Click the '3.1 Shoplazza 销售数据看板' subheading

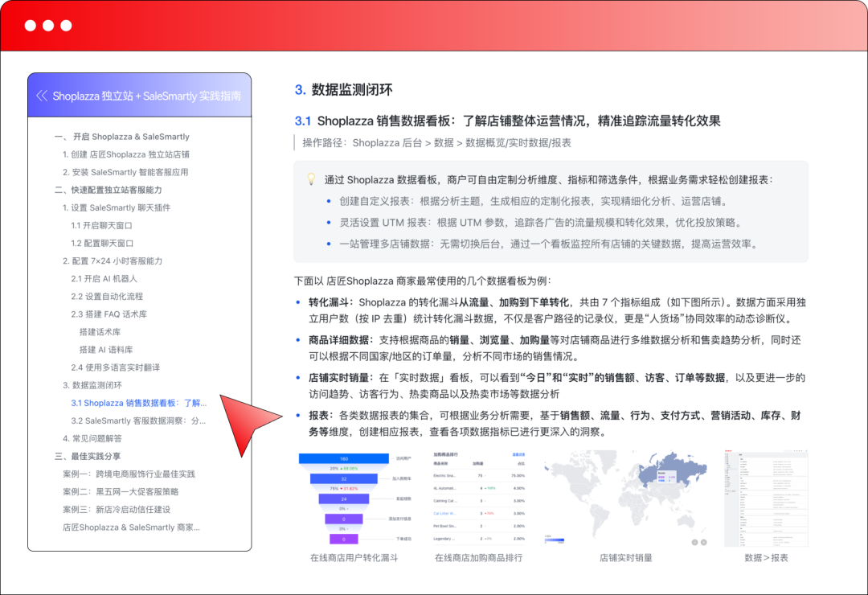click(x=507, y=121)
